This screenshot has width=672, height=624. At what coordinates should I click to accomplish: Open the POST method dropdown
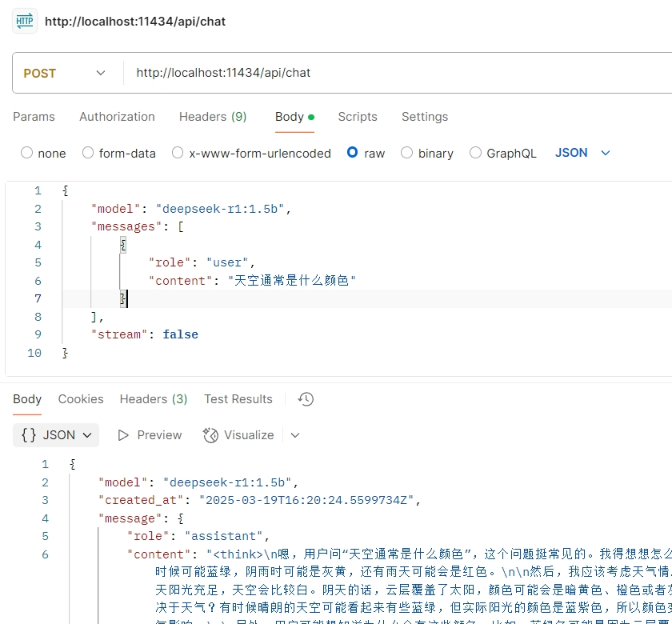pos(65,73)
